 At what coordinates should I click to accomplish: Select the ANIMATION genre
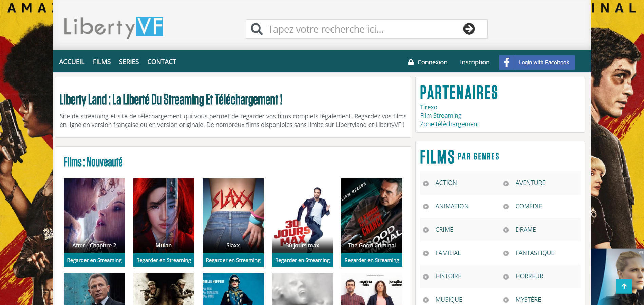tap(452, 206)
